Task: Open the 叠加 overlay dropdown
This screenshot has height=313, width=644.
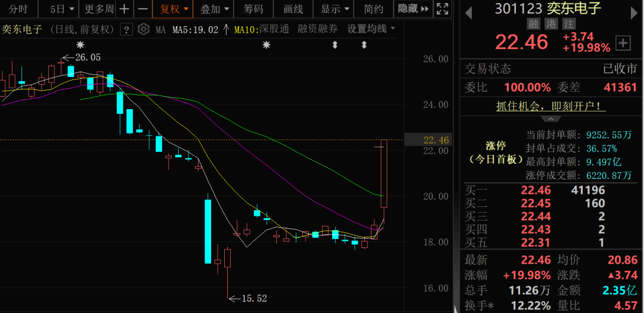Action: pos(214,9)
